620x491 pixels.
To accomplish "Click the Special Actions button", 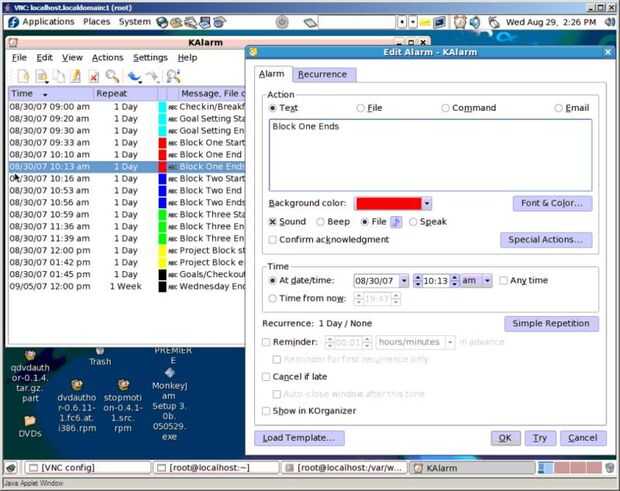I will (x=546, y=240).
